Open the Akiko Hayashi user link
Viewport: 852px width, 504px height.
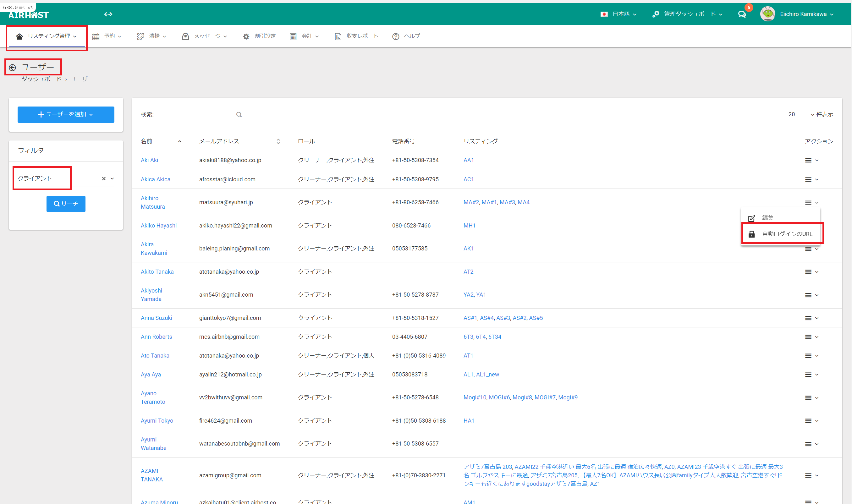coord(159,226)
